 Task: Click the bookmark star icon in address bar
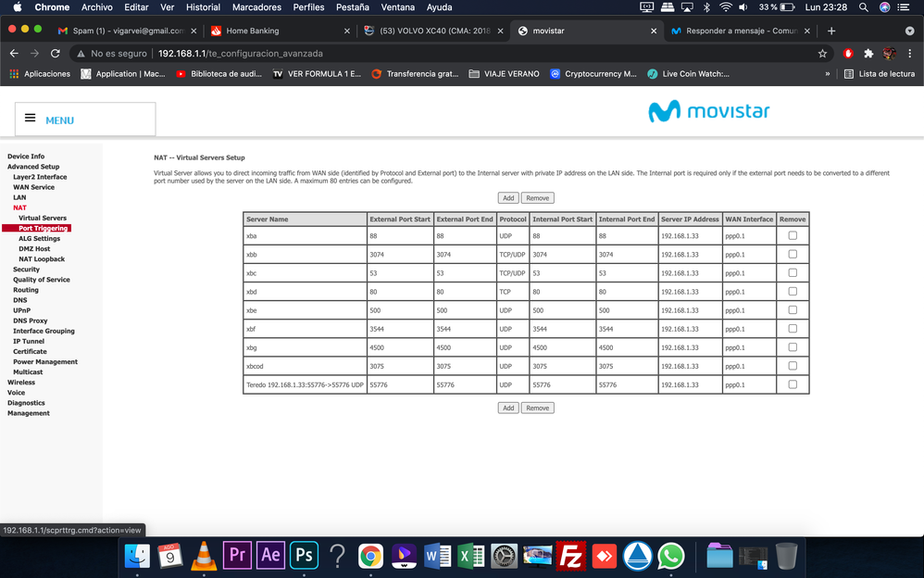[x=822, y=54]
